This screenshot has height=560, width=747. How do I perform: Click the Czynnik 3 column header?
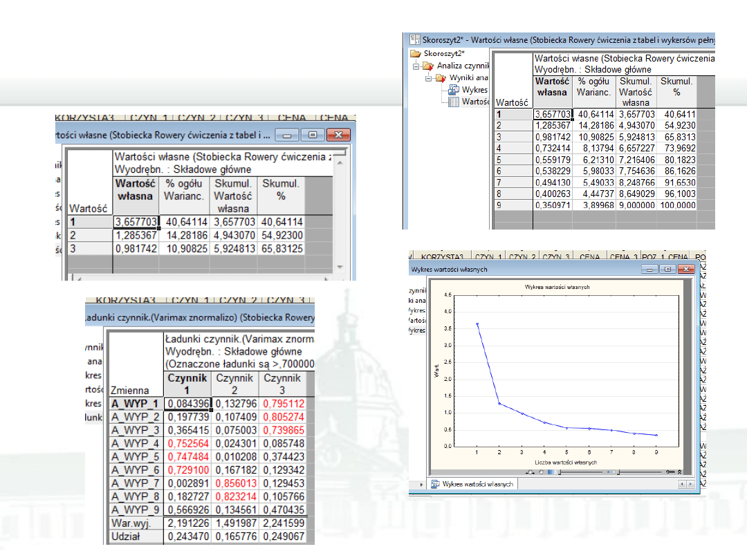pyautogui.click(x=282, y=384)
